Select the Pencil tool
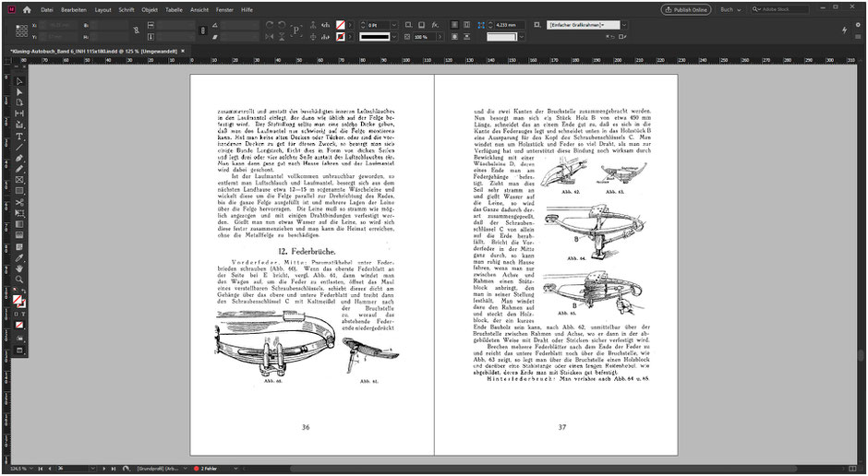 pyautogui.click(x=19, y=169)
